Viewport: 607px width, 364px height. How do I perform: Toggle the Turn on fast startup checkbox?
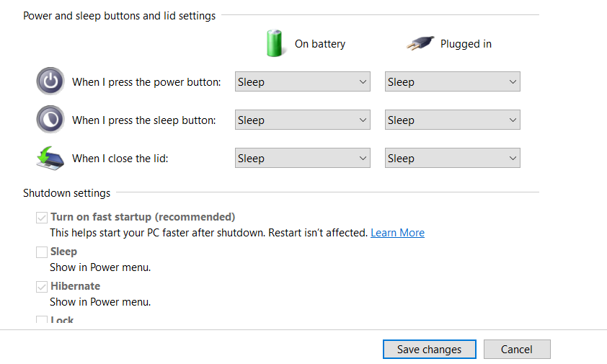42,217
